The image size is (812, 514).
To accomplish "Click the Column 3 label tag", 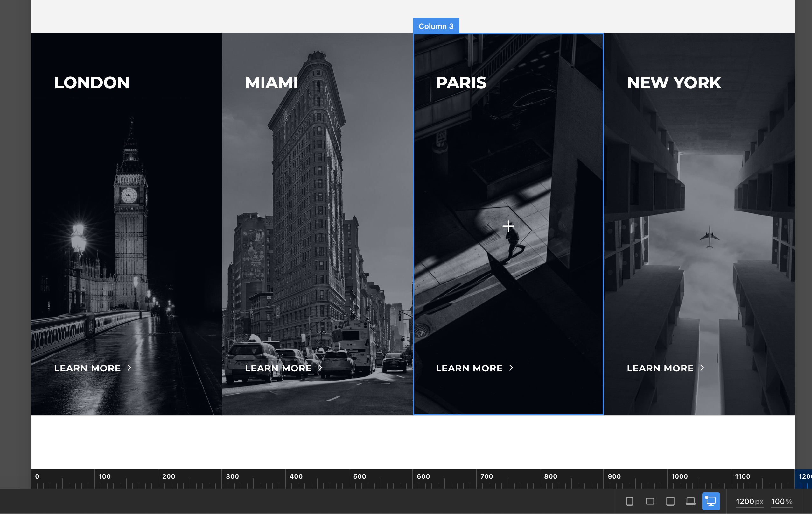I will [436, 26].
